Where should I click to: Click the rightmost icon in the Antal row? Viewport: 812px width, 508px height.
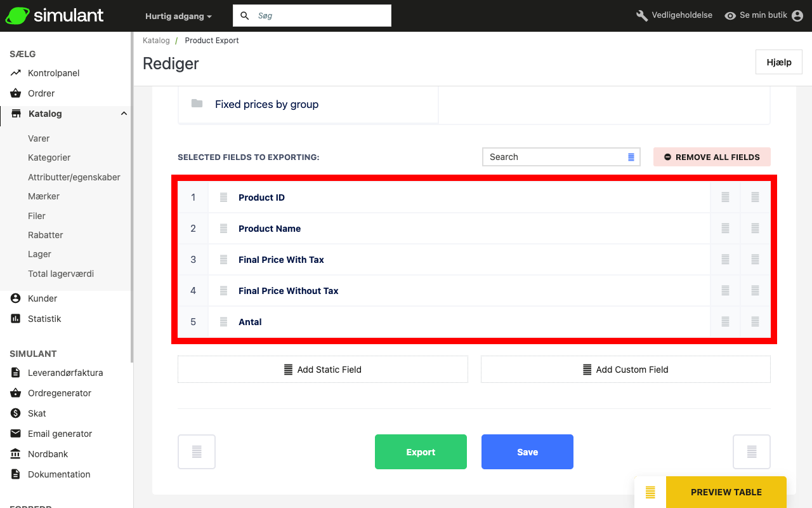(x=755, y=322)
